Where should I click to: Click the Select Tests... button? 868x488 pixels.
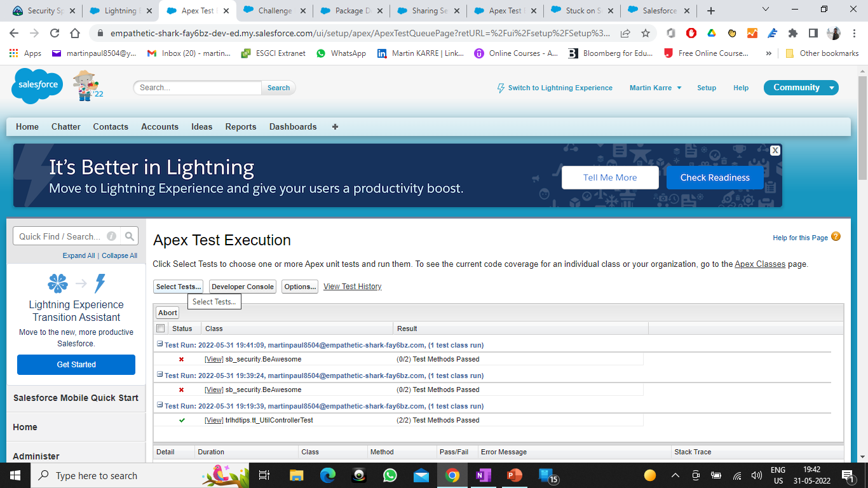179,287
